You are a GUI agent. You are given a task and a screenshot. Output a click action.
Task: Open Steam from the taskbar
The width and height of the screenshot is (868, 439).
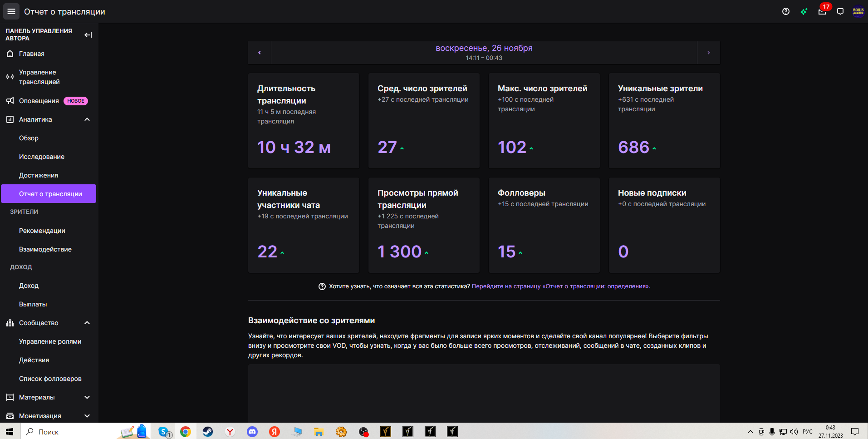[x=208, y=432]
